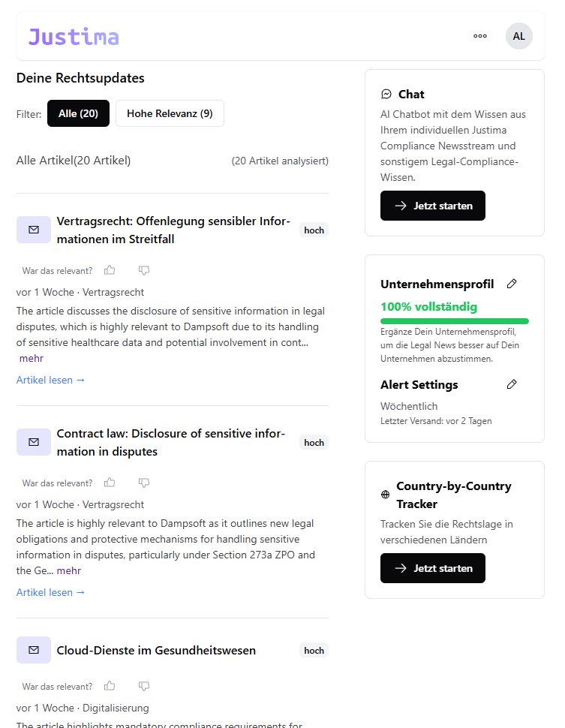The width and height of the screenshot is (565, 728).
Task: Open the AL user avatar menu
Action: 519,36
